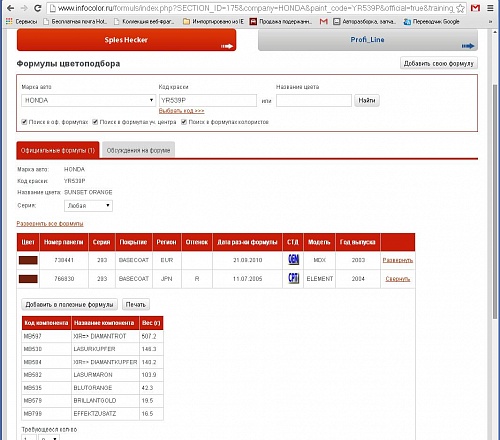Toggle search in training center formulas checkbox
This screenshot has height=440, width=500.
coord(95,122)
